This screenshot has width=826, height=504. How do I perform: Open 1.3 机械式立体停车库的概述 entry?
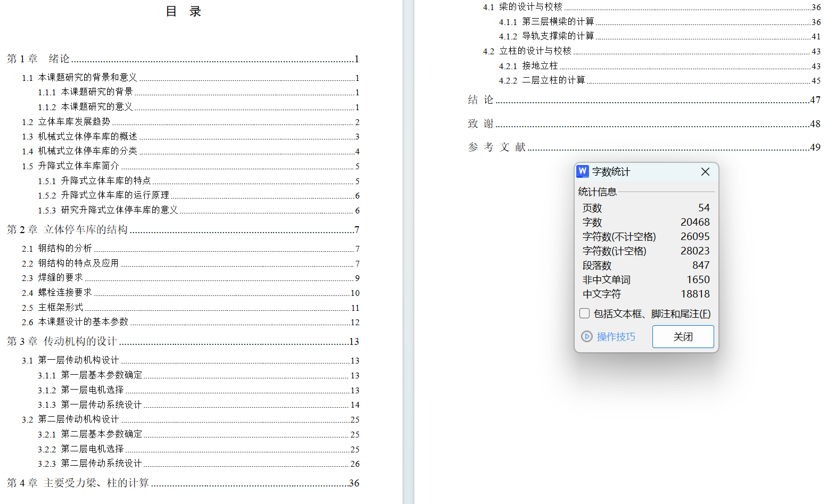point(191,137)
